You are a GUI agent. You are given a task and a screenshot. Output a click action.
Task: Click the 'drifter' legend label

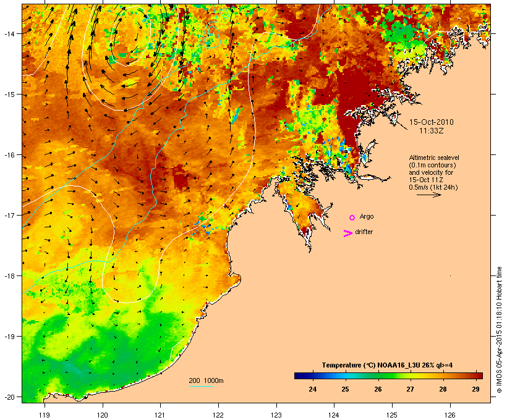pos(364,232)
